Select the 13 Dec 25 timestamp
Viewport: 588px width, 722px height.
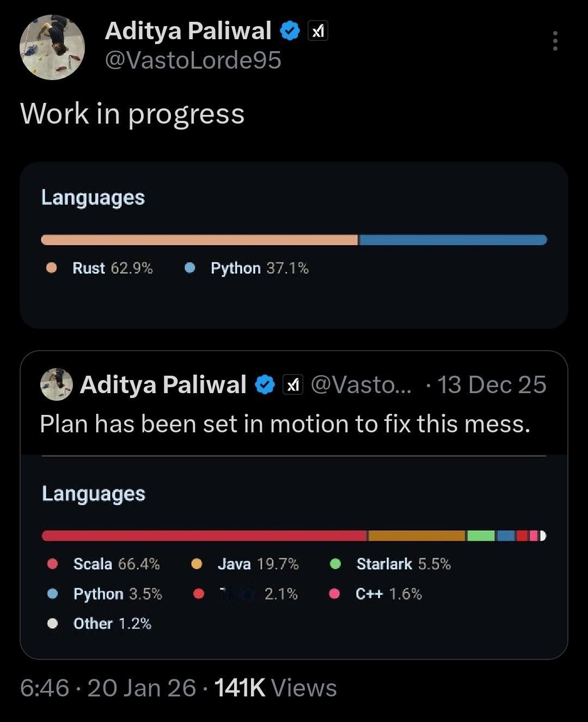coord(491,384)
